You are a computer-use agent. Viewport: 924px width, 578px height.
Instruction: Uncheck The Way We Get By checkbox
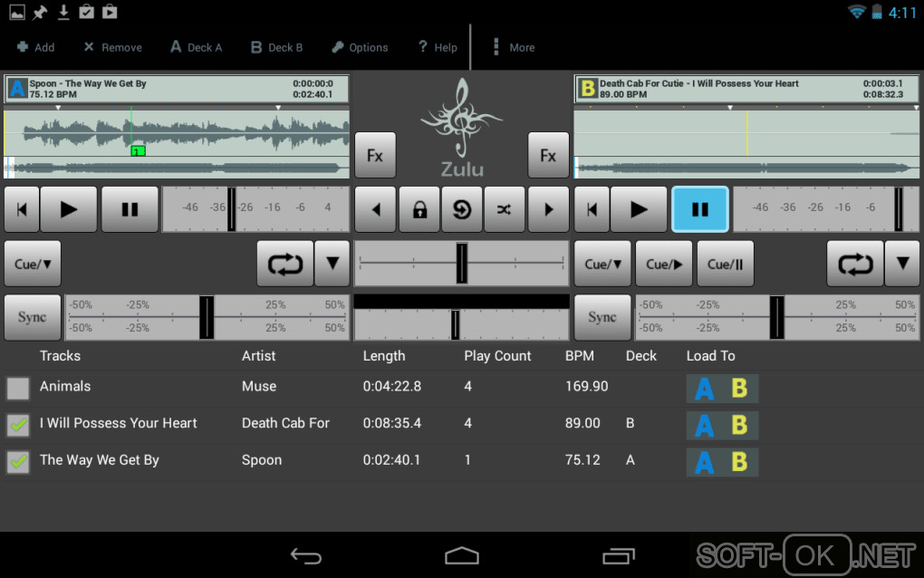18,461
